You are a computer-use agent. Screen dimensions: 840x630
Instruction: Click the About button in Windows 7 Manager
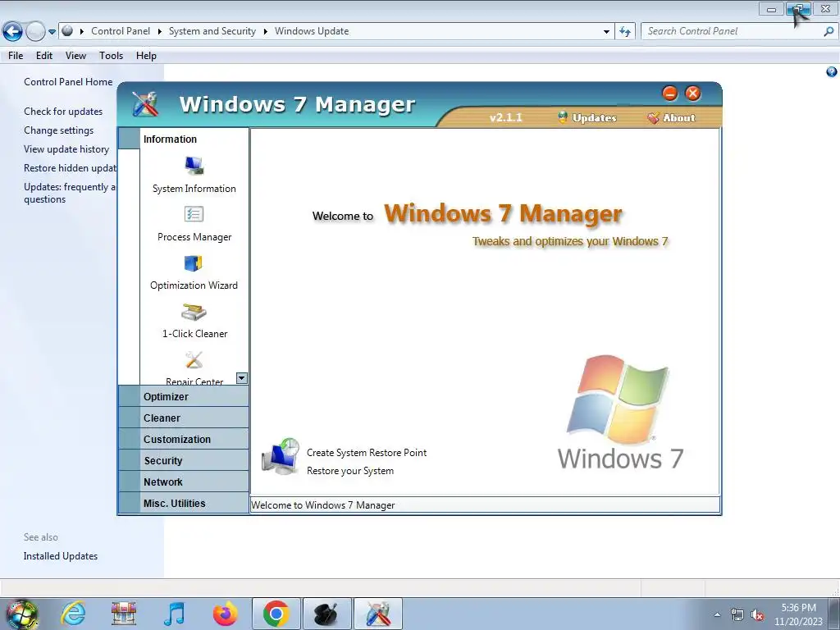pos(671,118)
